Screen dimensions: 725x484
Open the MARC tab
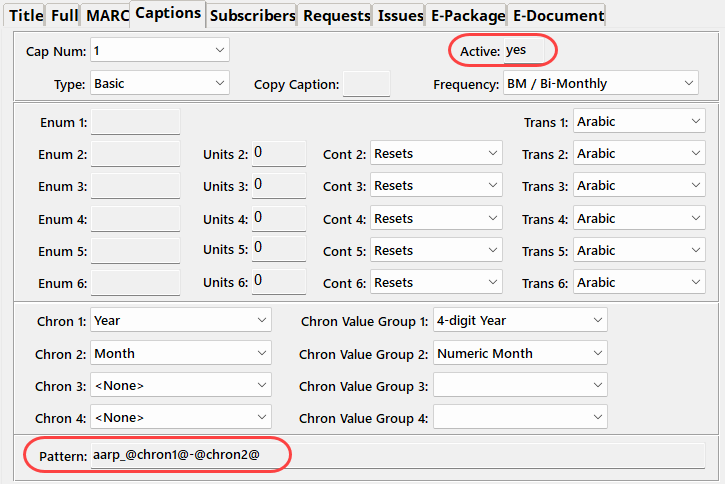(106, 15)
